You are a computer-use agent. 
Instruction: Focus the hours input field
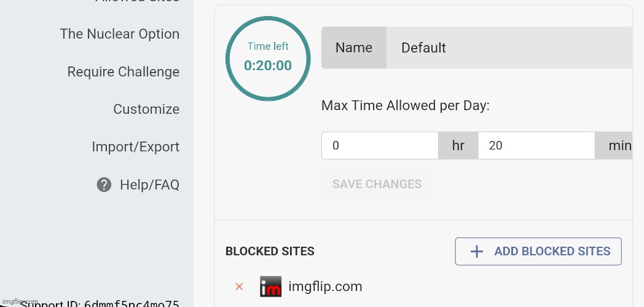[x=380, y=146]
